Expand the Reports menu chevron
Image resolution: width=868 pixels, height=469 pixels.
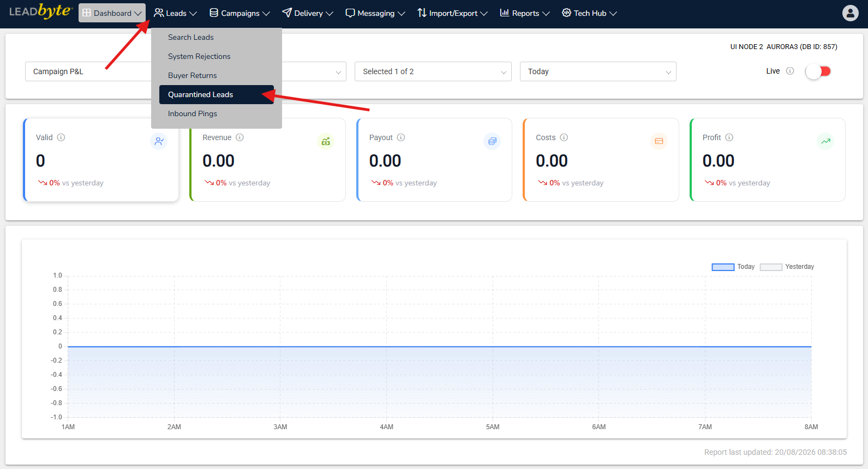546,14
